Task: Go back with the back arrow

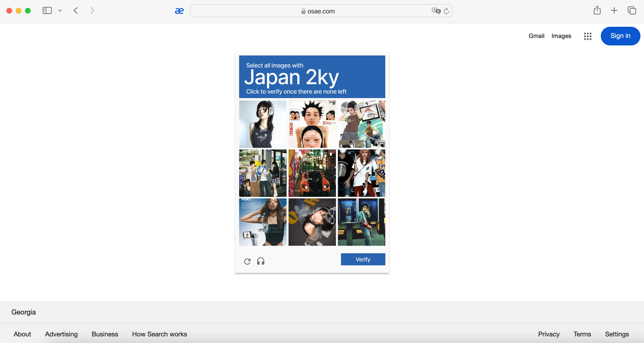Action: point(76,10)
